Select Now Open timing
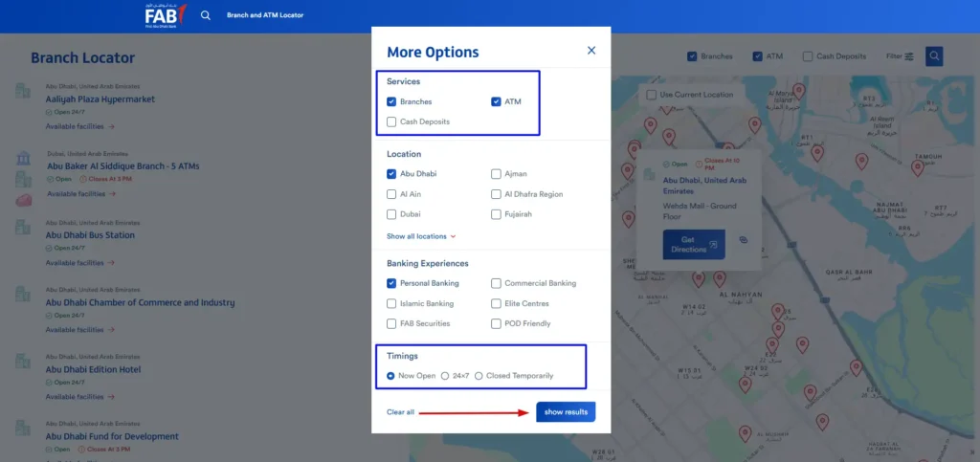980x462 pixels. [390, 376]
